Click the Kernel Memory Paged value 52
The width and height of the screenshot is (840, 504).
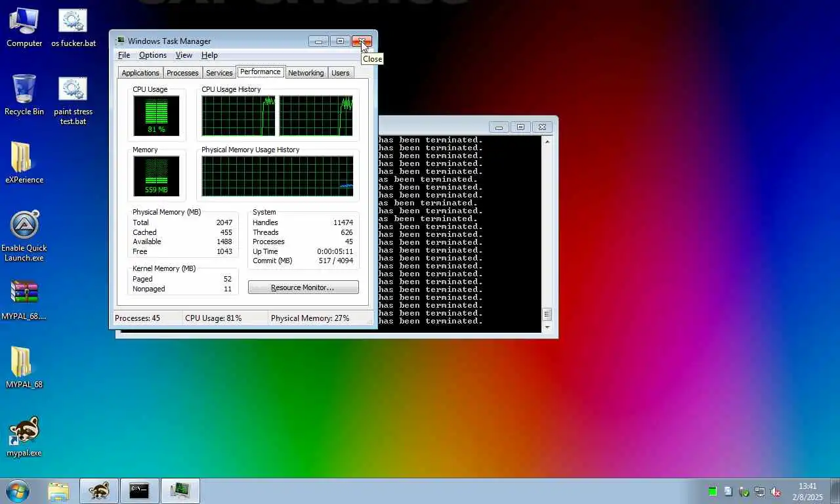228,279
